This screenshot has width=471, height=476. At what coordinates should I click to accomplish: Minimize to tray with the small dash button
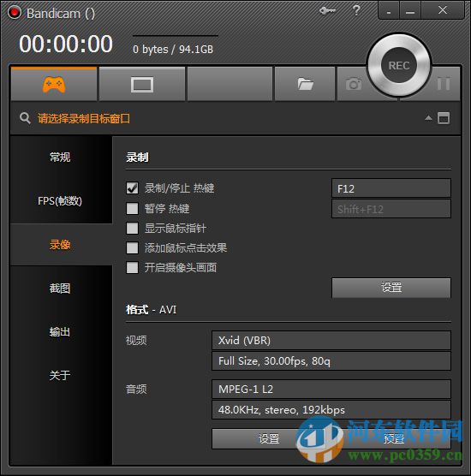389,10
